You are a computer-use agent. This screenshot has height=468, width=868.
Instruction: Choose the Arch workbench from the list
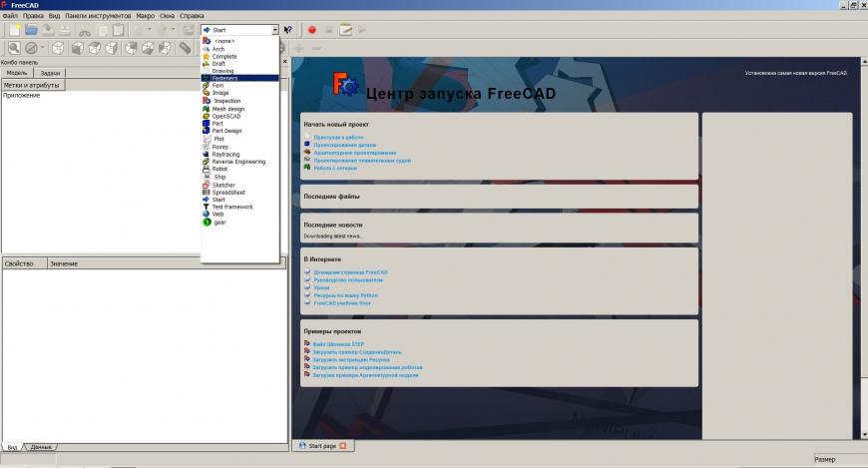pyautogui.click(x=239, y=49)
